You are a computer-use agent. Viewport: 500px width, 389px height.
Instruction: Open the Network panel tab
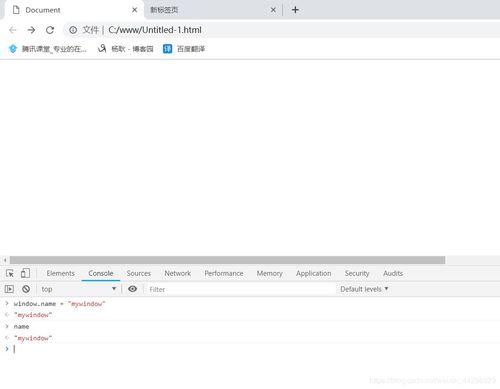coord(178,273)
